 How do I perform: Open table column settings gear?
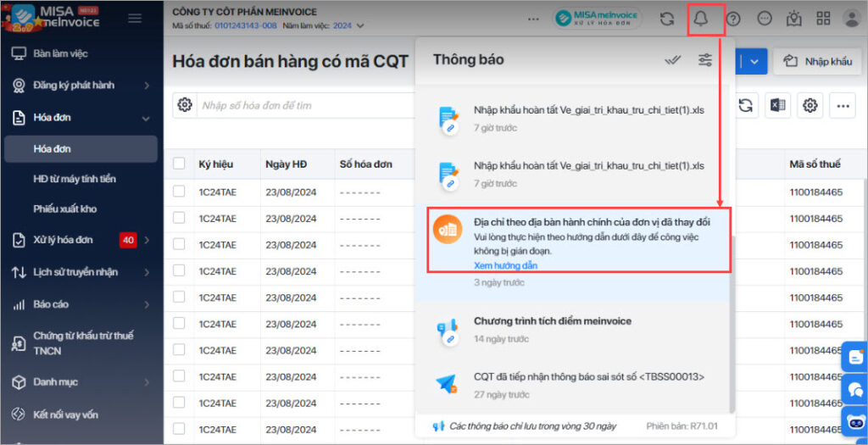pos(810,105)
